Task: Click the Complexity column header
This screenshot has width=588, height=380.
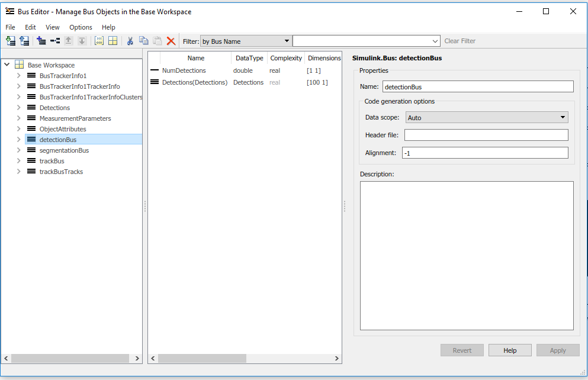Action: [x=286, y=58]
